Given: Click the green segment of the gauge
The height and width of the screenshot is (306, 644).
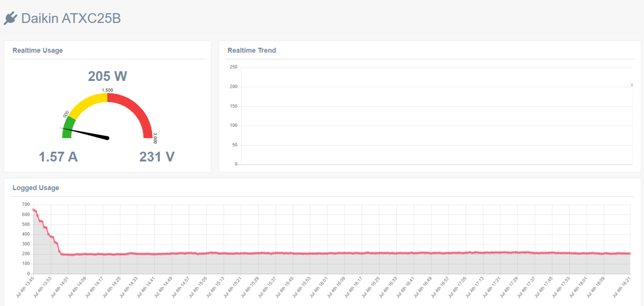Looking at the screenshot, I should pyautogui.click(x=68, y=128).
